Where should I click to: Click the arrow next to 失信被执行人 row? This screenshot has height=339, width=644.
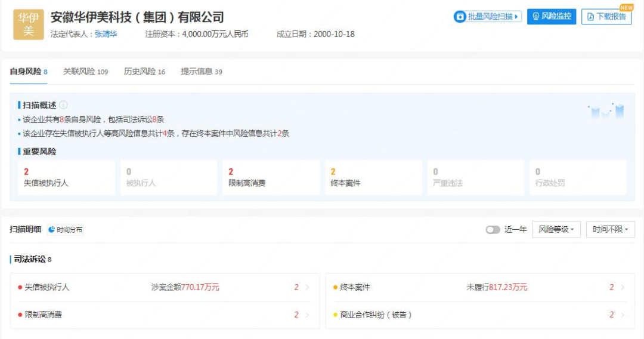[307, 288]
